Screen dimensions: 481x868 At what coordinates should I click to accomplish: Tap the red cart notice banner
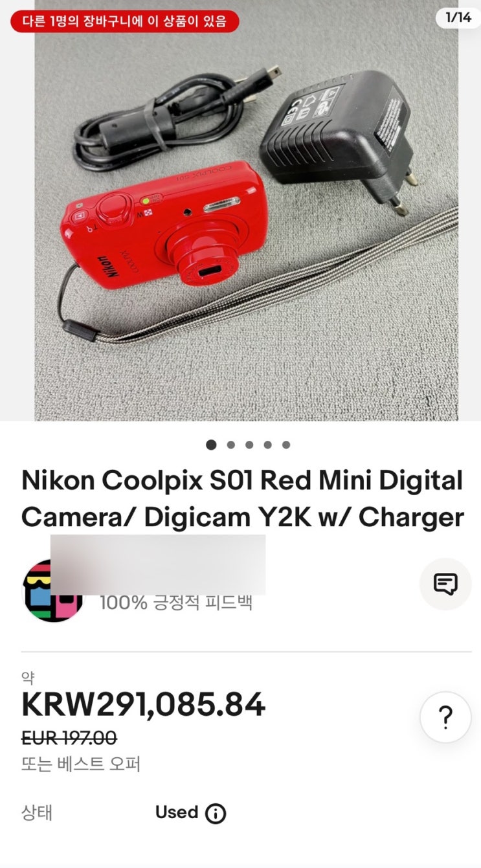click(125, 21)
